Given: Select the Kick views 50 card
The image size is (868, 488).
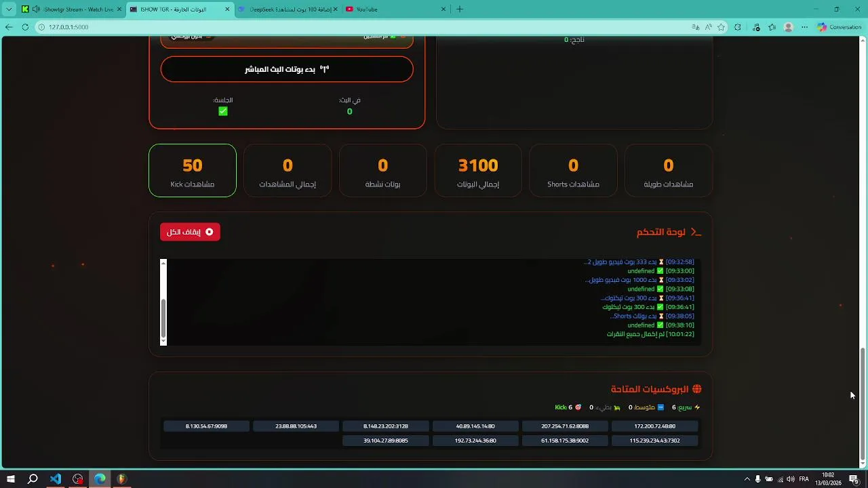Looking at the screenshot, I should click(193, 170).
